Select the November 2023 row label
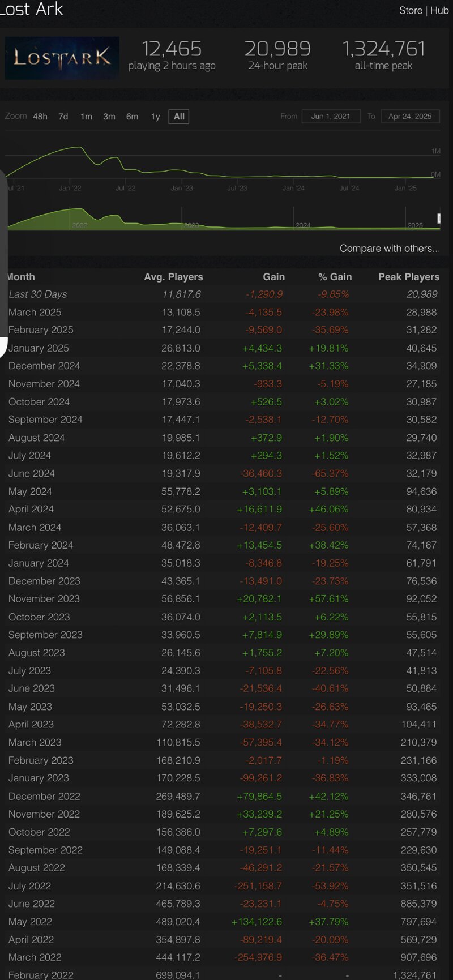 click(x=44, y=599)
